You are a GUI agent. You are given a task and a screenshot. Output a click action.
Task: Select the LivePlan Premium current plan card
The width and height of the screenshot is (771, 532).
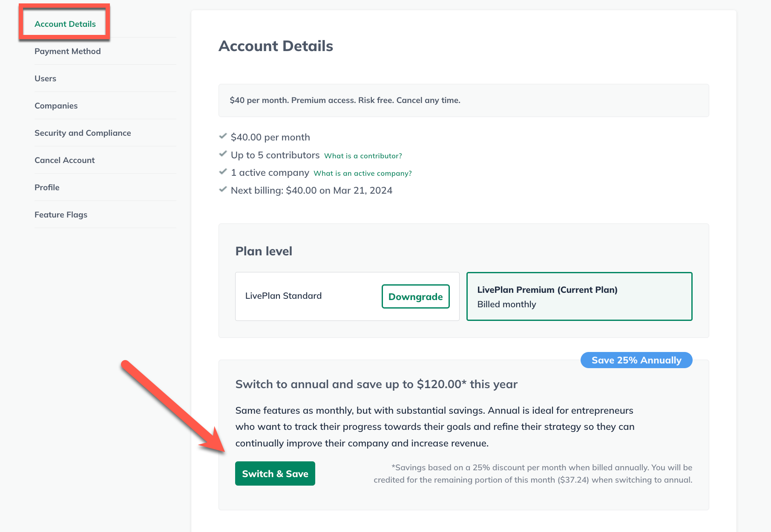(579, 296)
